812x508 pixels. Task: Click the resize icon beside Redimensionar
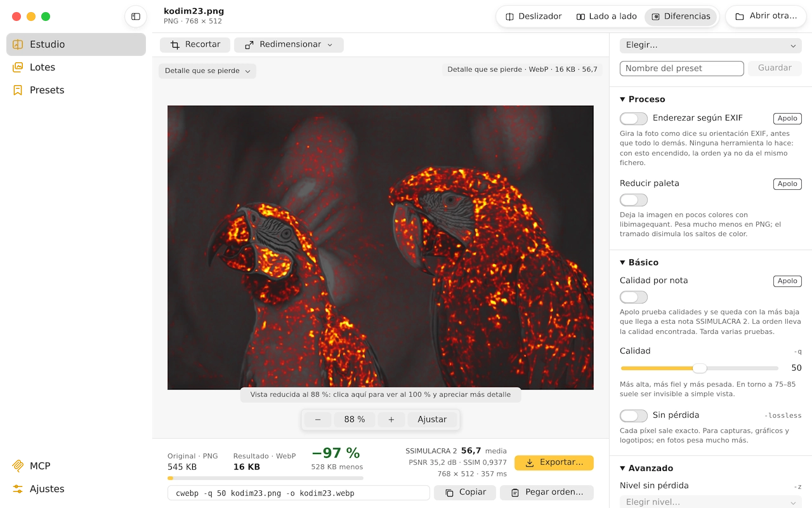[x=249, y=45]
